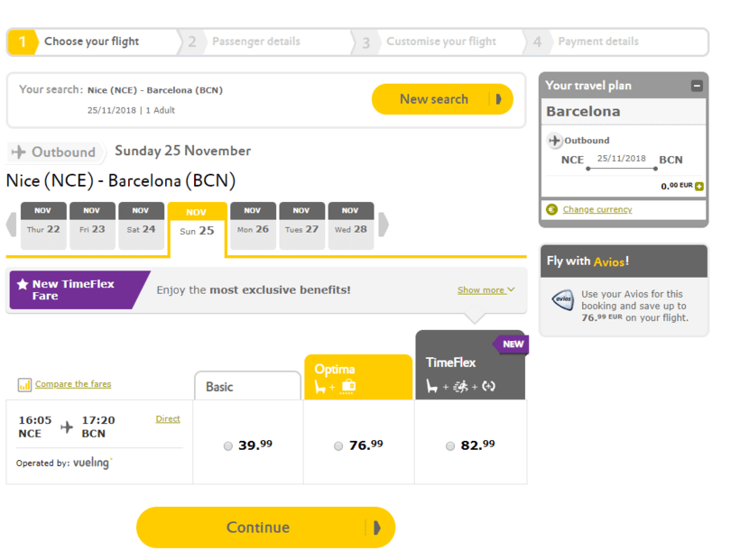Select the Basic fare 39.99 radio button

[x=228, y=445]
